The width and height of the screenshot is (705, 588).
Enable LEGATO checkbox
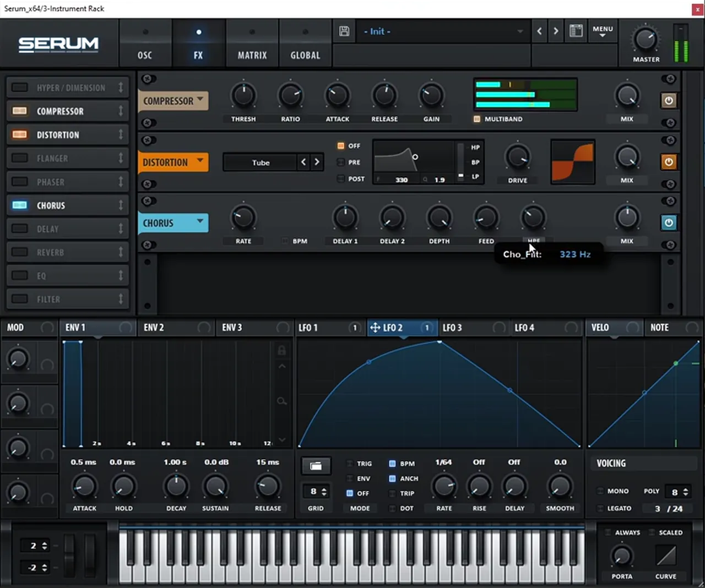600,508
